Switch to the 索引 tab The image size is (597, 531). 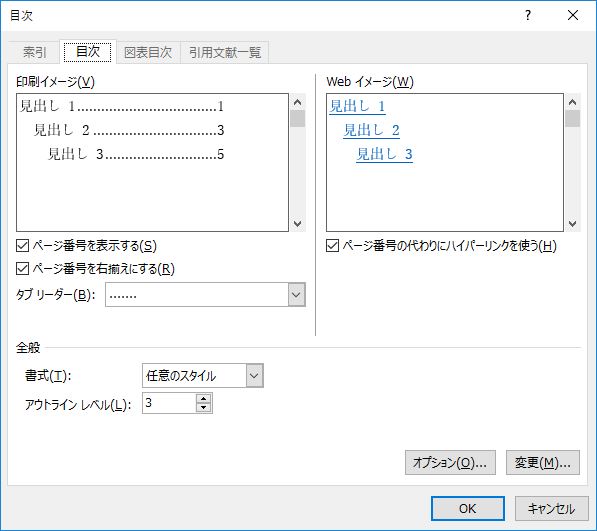click(34, 52)
